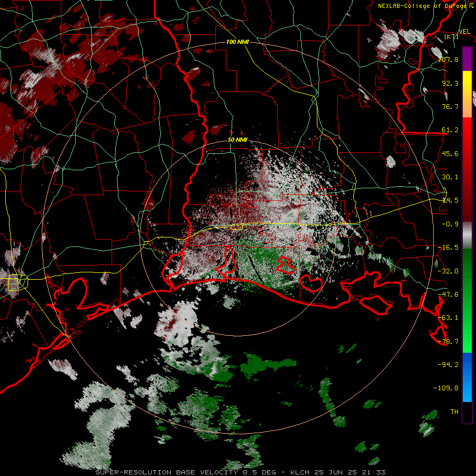Select the 107.8 legend value

coord(448,59)
